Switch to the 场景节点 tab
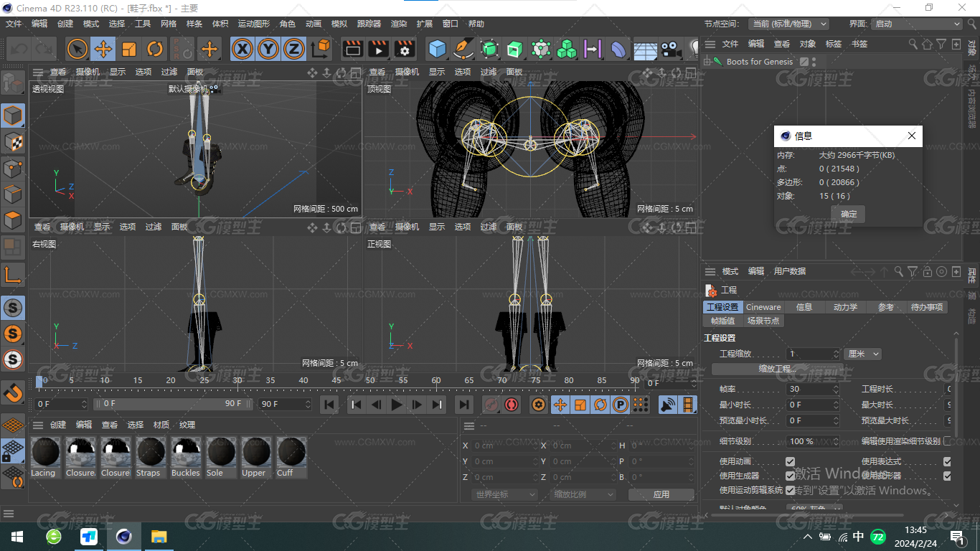This screenshot has width=980, height=551. (763, 321)
